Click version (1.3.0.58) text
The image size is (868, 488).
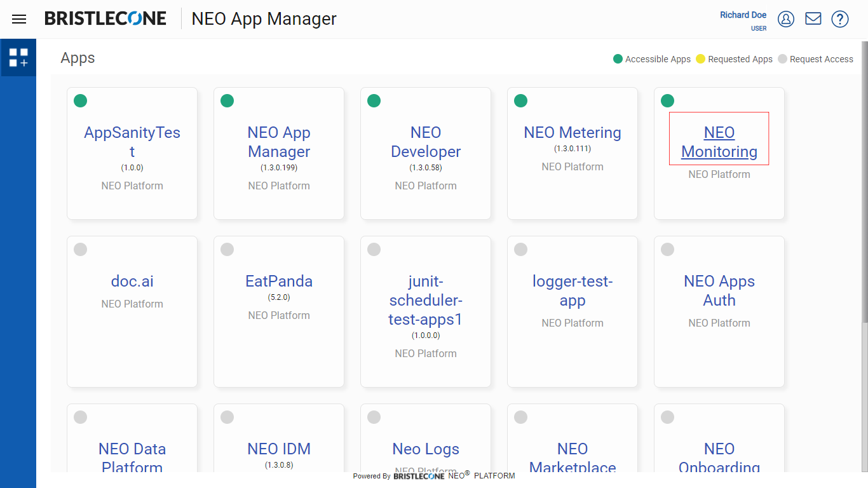pyautogui.click(x=426, y=168)
